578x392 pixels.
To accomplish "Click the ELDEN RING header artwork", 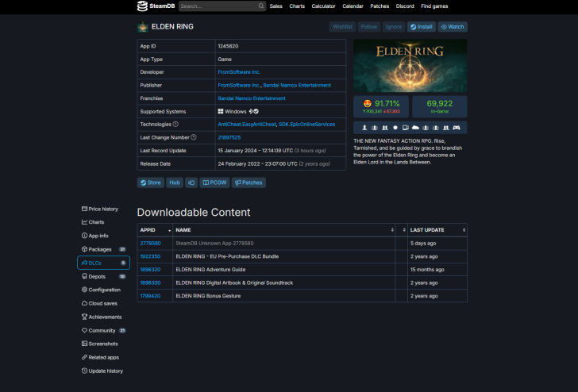I will point(410,65).
